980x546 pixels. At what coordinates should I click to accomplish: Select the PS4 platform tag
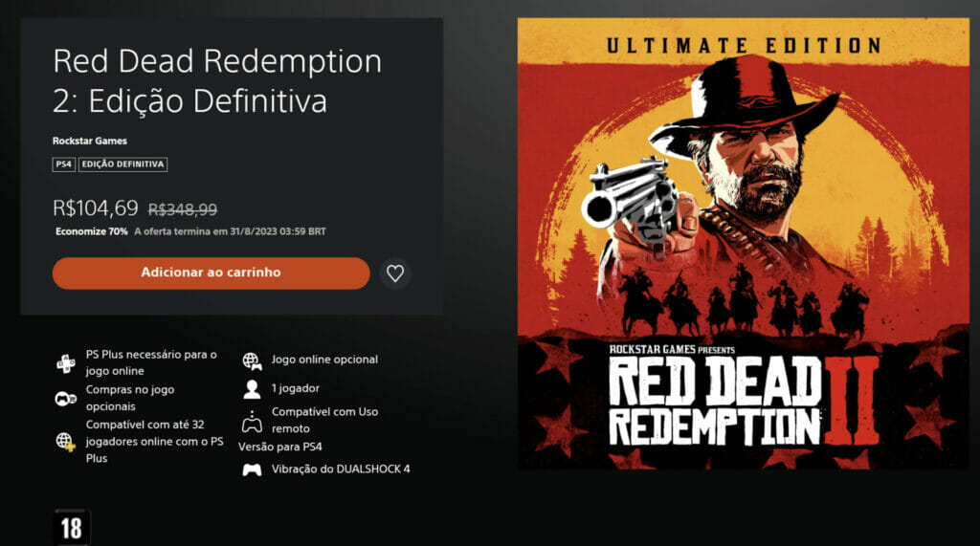pyautogui.click(x=63, y=164)
